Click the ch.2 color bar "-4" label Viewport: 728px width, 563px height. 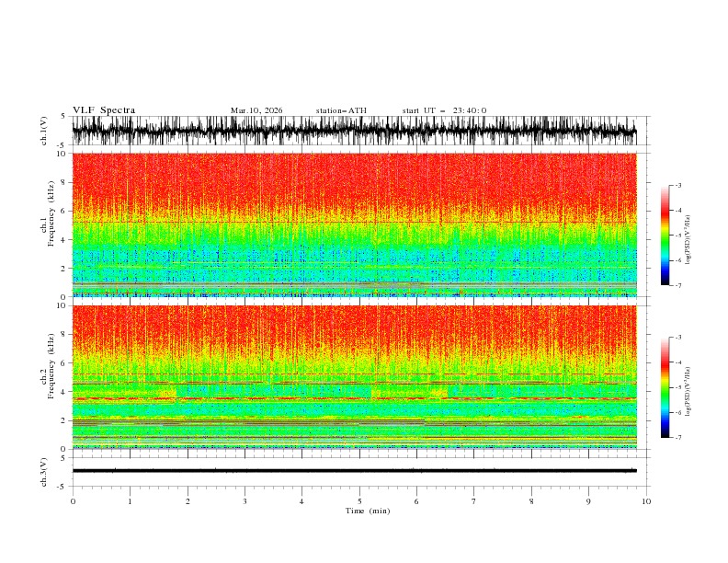click(678, 362)
